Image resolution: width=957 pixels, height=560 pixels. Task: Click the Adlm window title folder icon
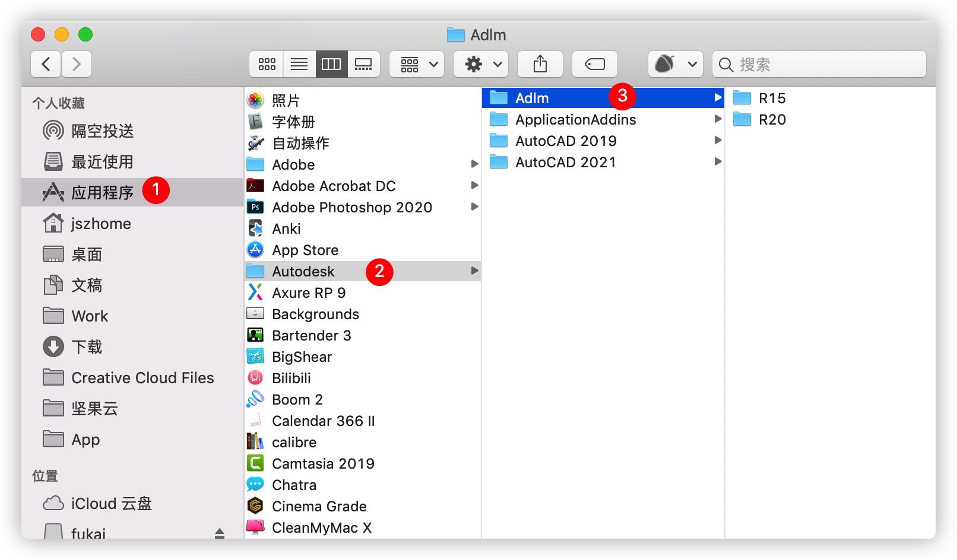coord(455,35)
